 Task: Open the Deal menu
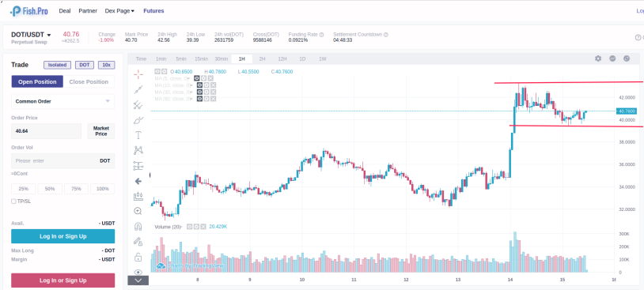point(65,11)
